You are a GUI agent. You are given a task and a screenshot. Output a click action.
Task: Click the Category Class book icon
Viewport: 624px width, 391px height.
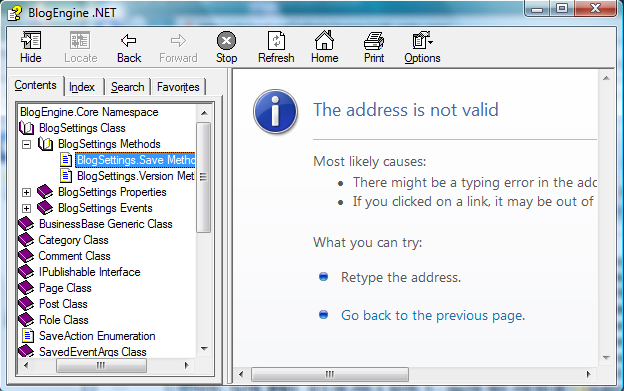click(26, 240)
